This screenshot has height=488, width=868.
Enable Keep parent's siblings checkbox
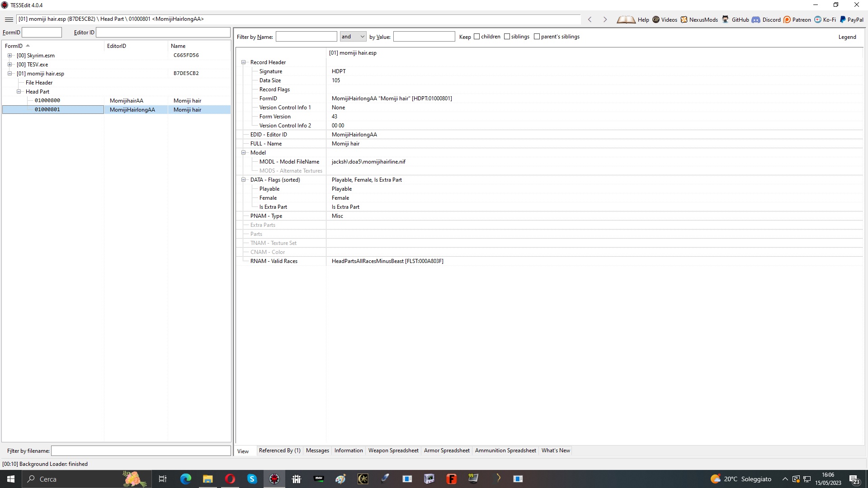click(537, 37)
